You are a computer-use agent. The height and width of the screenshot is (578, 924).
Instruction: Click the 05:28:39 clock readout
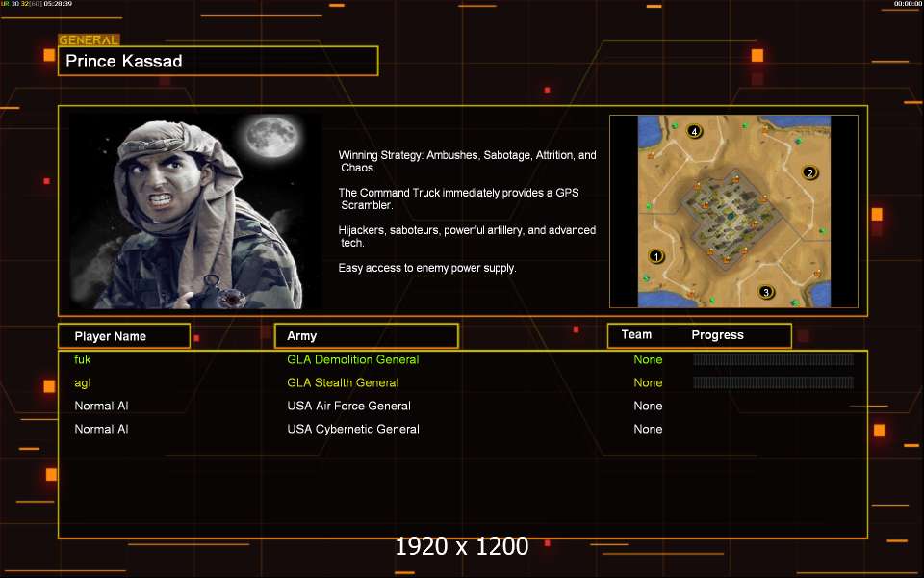pyautogui.click(x=58, y=4)
